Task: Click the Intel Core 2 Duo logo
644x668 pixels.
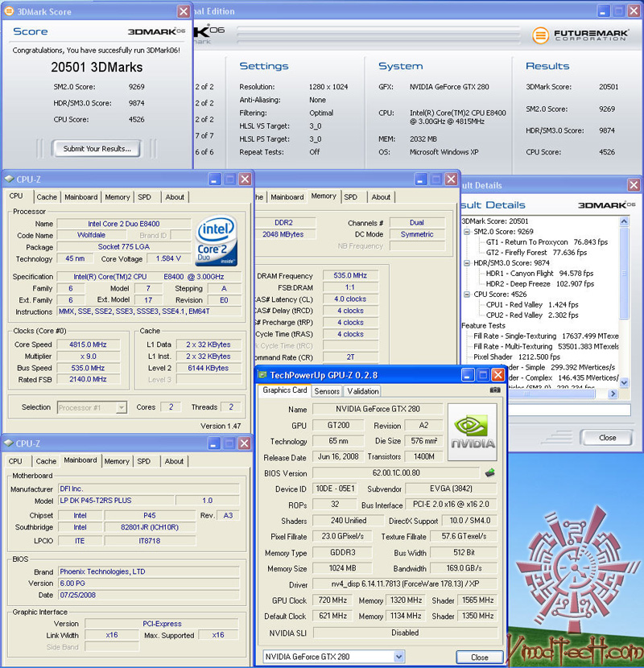Action: click(216, 241)
